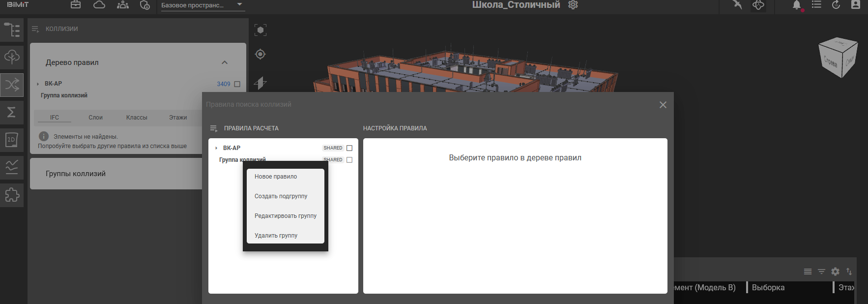The width and height of the screenshot is (868, 304).
Task: Click the notifications bell icon
Action: coord(796,5)
